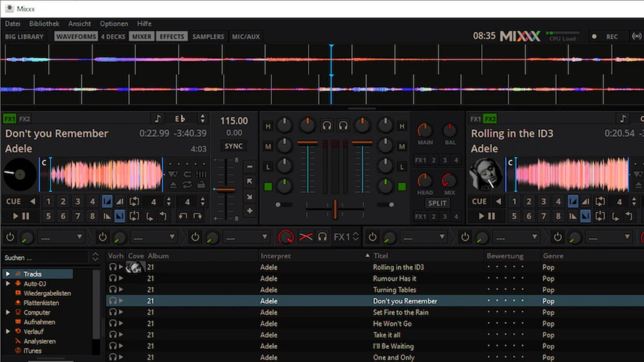Toggle the EFFECTS section
The height and width of the screenshot is (362, 644).
click(172, 37)
